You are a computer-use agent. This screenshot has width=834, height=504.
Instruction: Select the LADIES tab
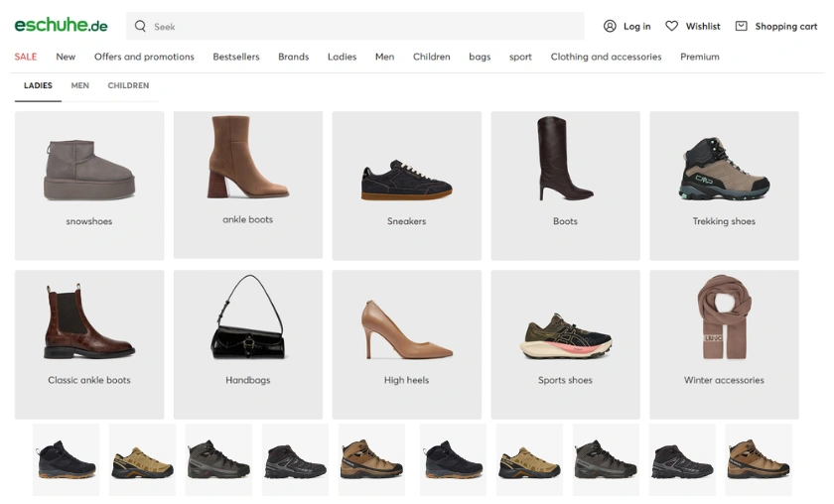(38, 85)
